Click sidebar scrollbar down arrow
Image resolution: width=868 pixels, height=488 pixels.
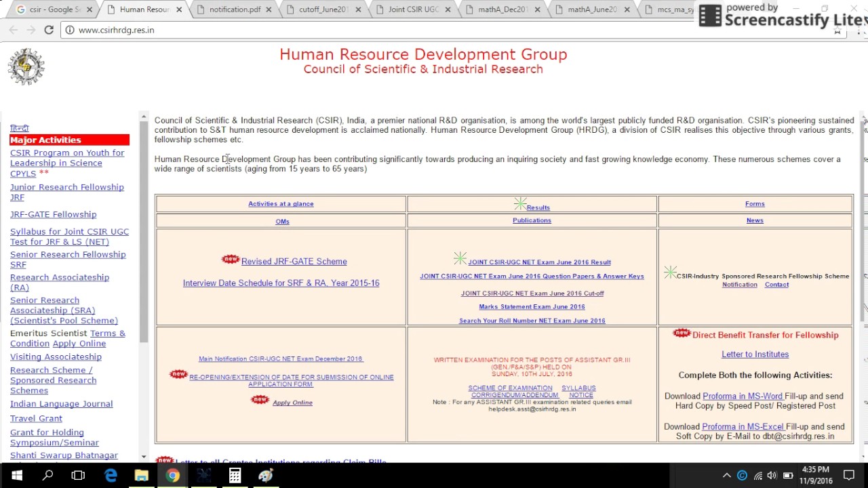click(x=143, y=456)
